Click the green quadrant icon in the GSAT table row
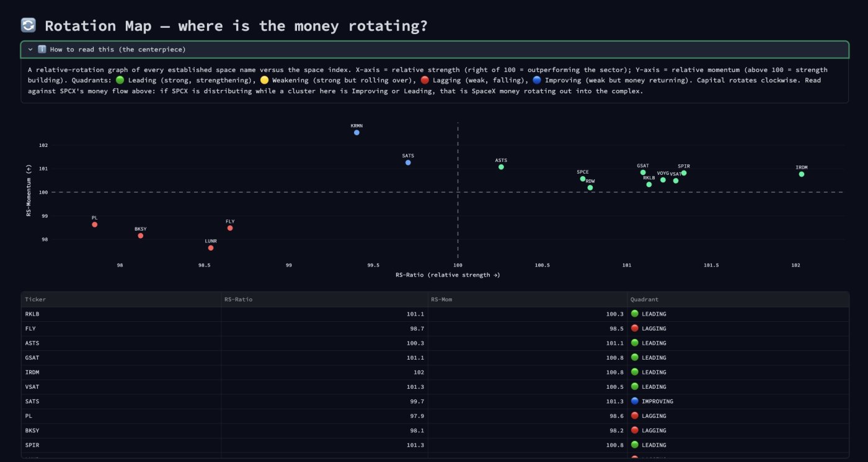868x462 pixels. click(x=634, y=358)
